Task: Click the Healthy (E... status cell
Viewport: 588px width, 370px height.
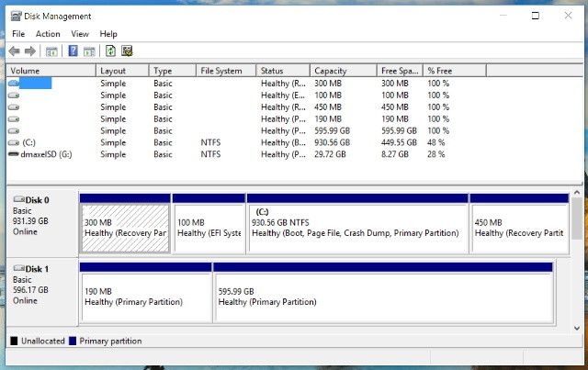Action: point(283,95)
